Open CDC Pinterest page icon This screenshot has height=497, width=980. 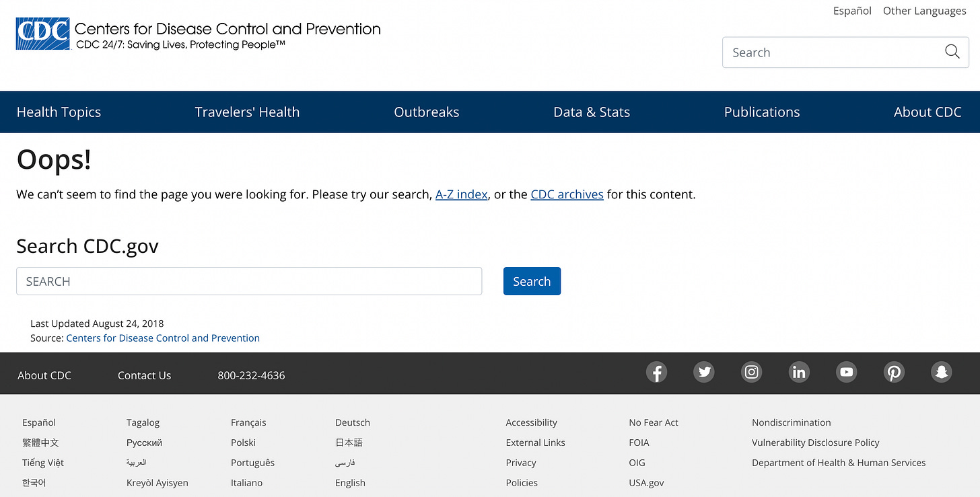894,372
